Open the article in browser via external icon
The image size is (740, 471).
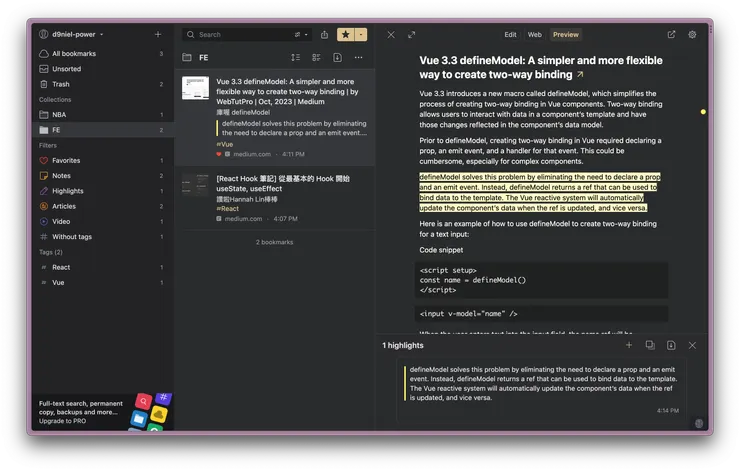point(671,34)
